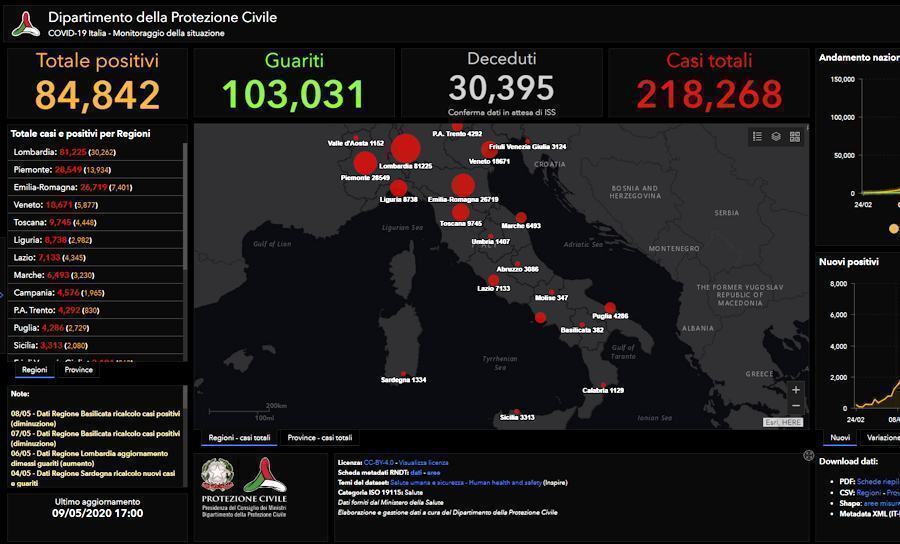Screen dimensions: 900x544
Task: Zoom out on the map with minus
Action: pyautogui.click(x=796, y=406)
